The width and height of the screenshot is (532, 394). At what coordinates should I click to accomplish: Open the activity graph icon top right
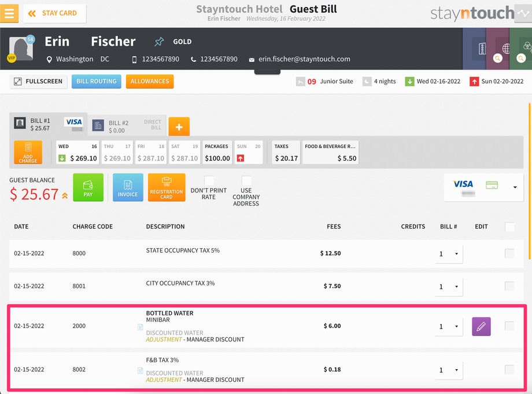[523, 13]
